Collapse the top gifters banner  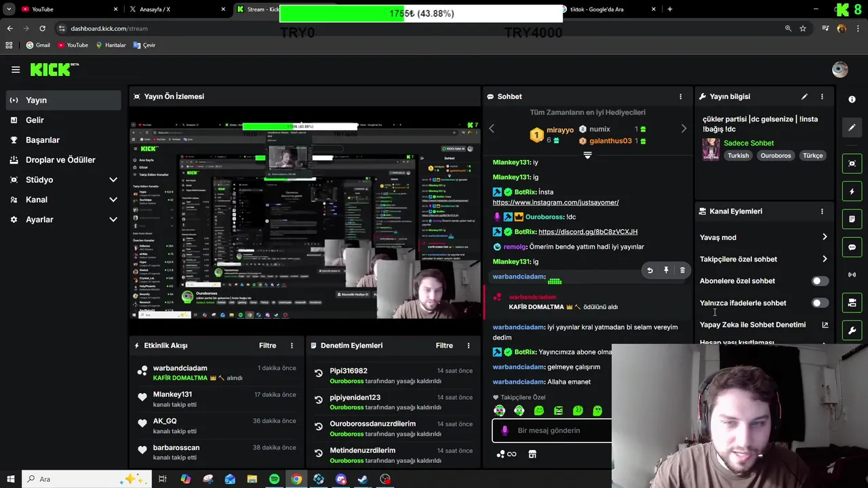point(587,155)
